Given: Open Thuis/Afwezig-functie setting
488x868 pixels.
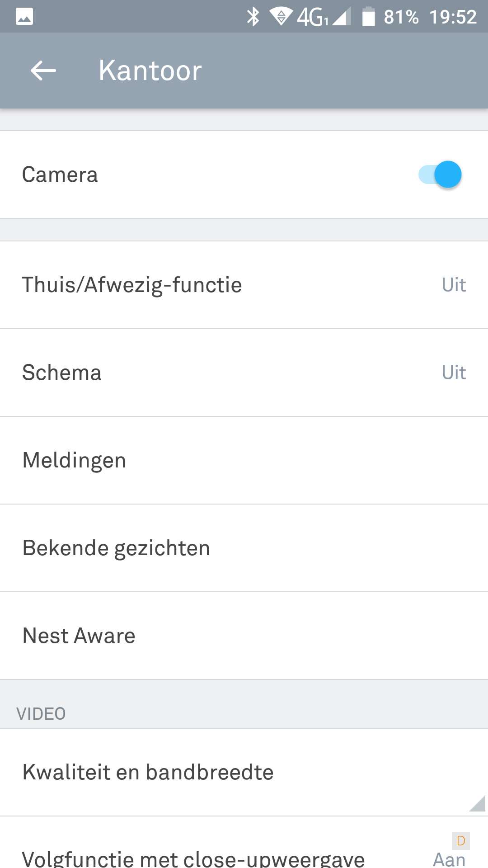Looking at the screenshot, I should (132, 285).
